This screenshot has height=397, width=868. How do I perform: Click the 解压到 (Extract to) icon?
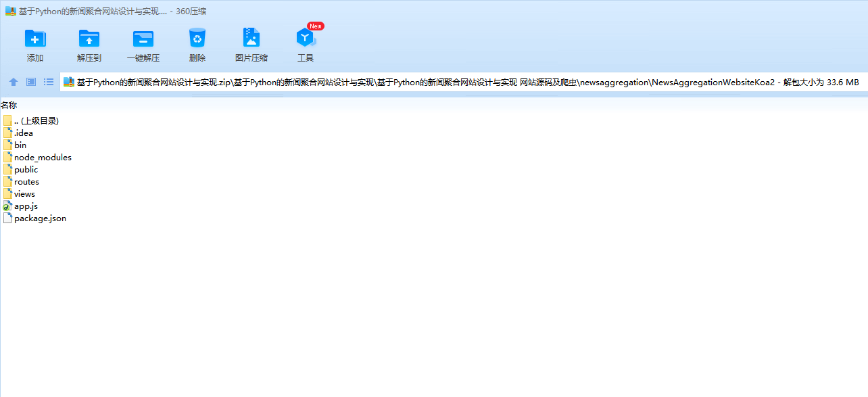pos(89,39)
